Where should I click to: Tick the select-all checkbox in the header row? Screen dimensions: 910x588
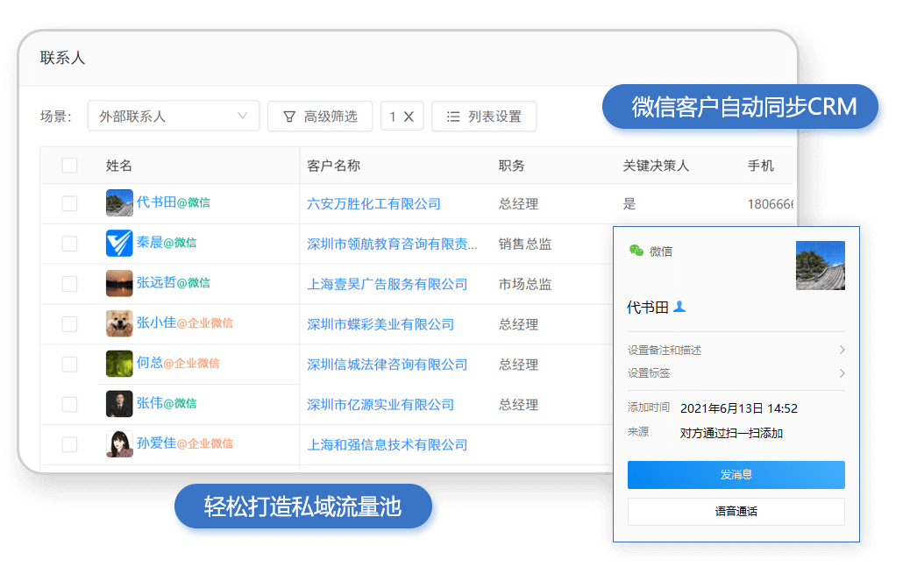point(69,166)
